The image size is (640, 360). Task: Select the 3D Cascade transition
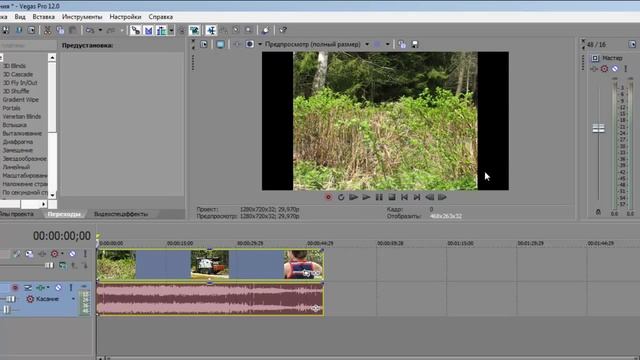click(x=18, y=74)
